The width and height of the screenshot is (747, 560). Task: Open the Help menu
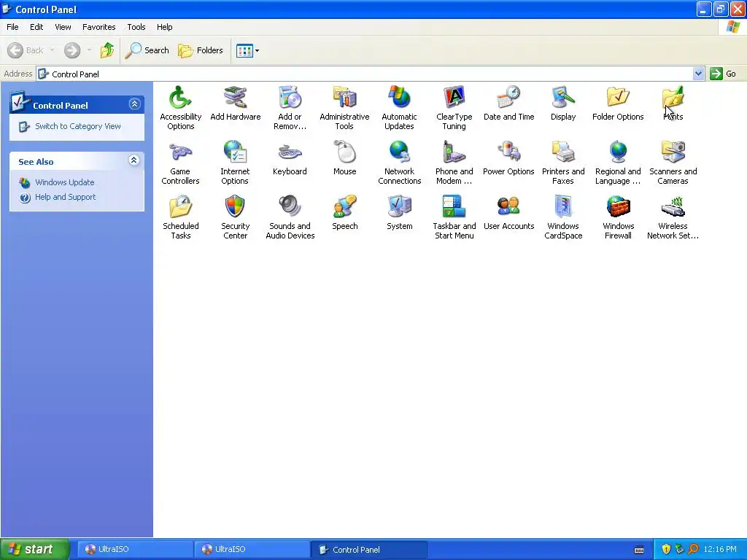pos(164,27)
